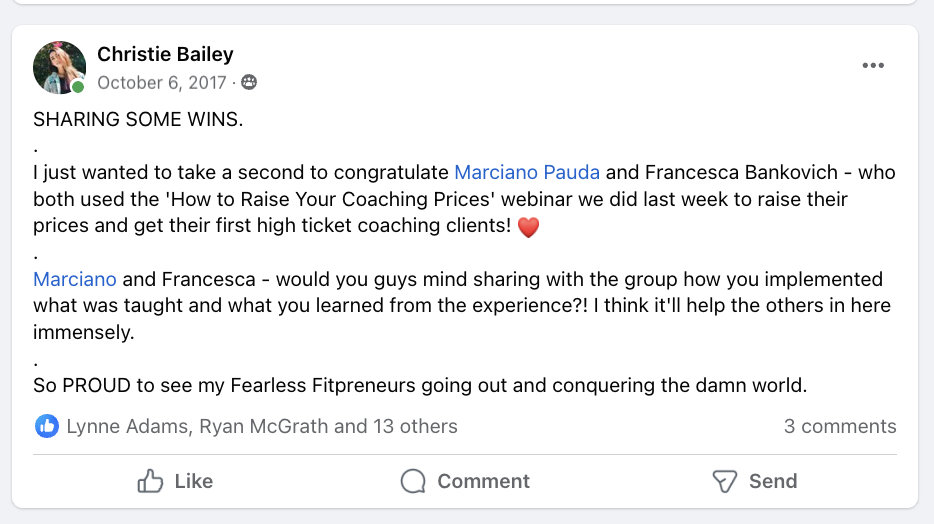Open Lynne Adams in the reactions list
Image resolution: width=934 pixels, height=524 pixels.
click(x=127, y=426)
